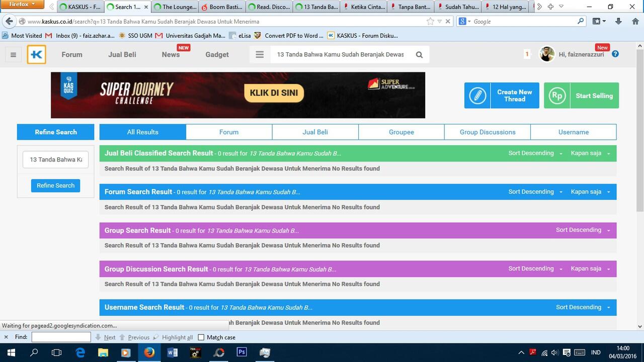The width and height of the screenshot is (644, 362).
Task: Open Kapan saja dropdown in Forum Search Result
Action: pos(591,192)
